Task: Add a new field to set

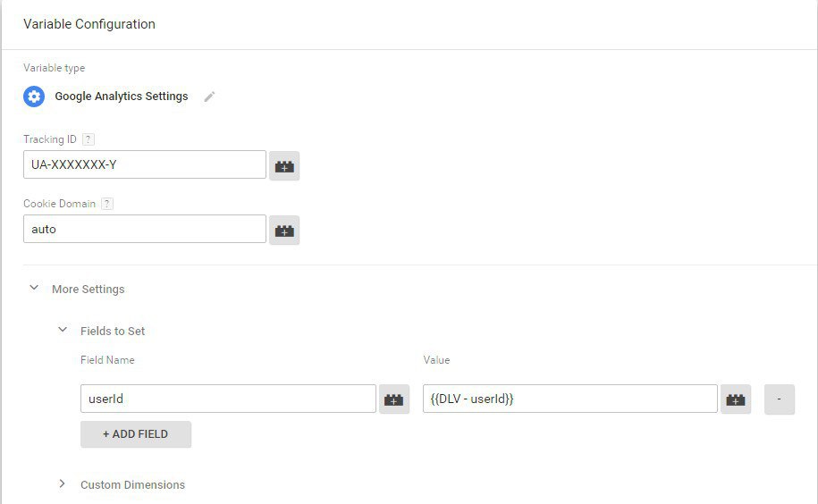Action: 136,434
